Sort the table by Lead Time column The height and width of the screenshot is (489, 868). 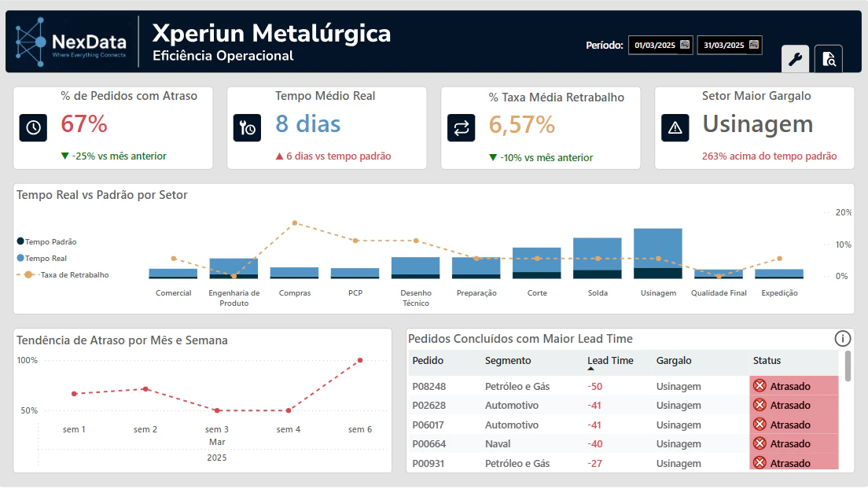pyautogui.click(x=610, y=361)
